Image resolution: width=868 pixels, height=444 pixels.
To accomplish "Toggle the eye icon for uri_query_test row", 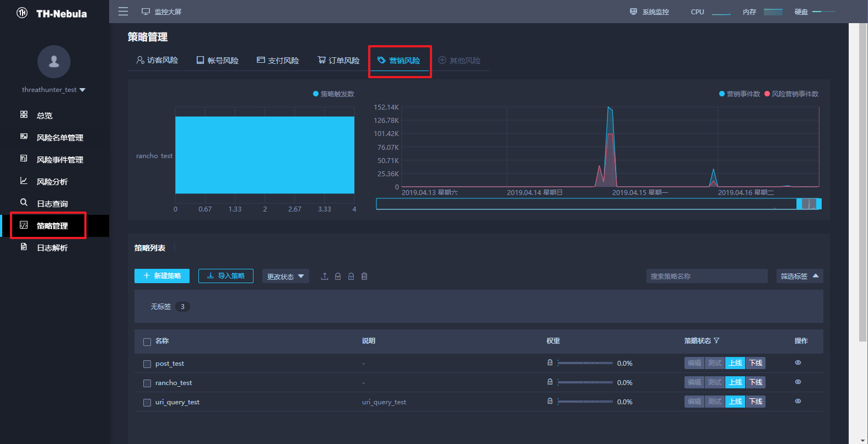I will 798,401.
